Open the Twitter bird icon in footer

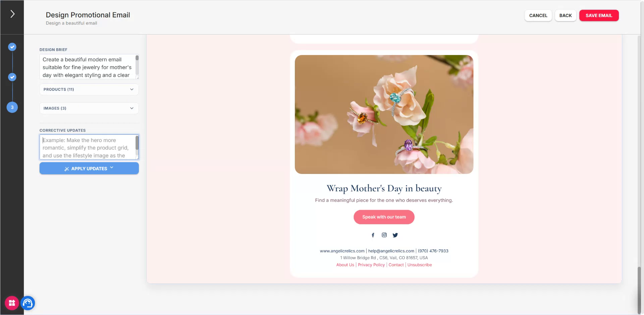tap(395, 235)
